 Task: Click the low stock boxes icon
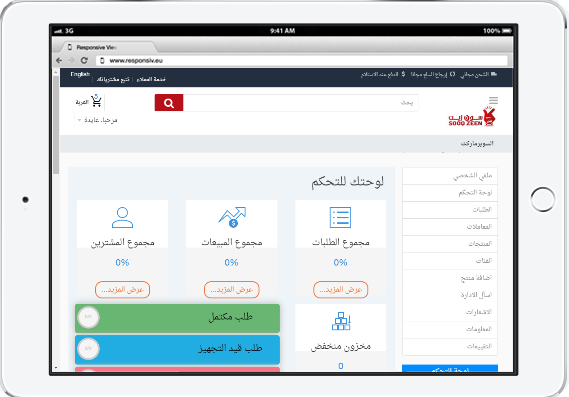pyautogui.click(x=341, y=321)
